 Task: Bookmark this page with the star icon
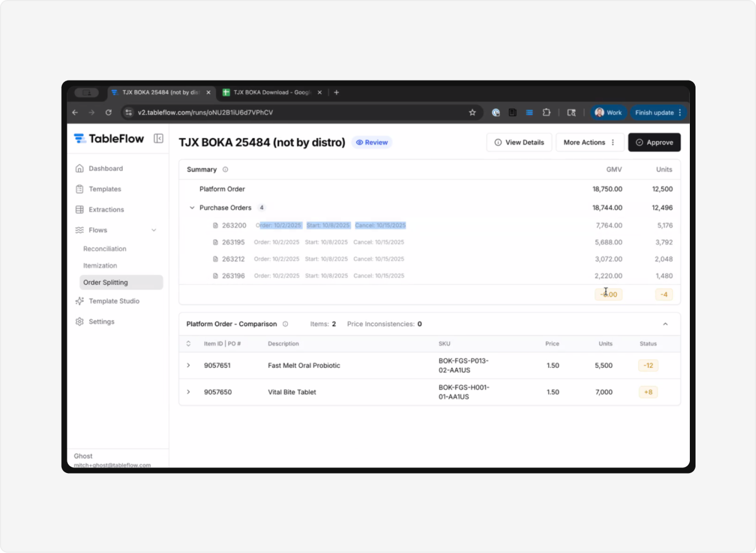(x=472, y=113)
